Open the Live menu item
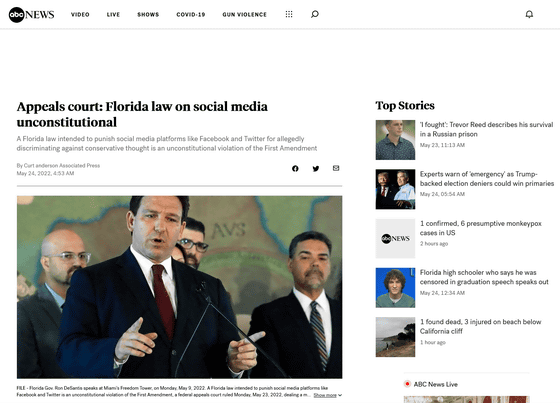560x403 pixels. (113, 15)
